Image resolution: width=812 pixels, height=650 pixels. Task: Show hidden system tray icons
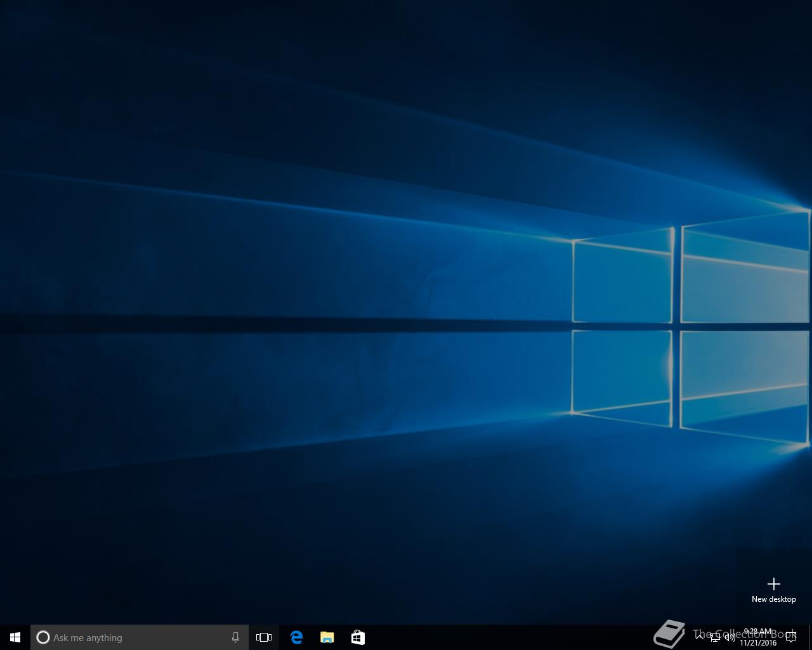point(700,637)
